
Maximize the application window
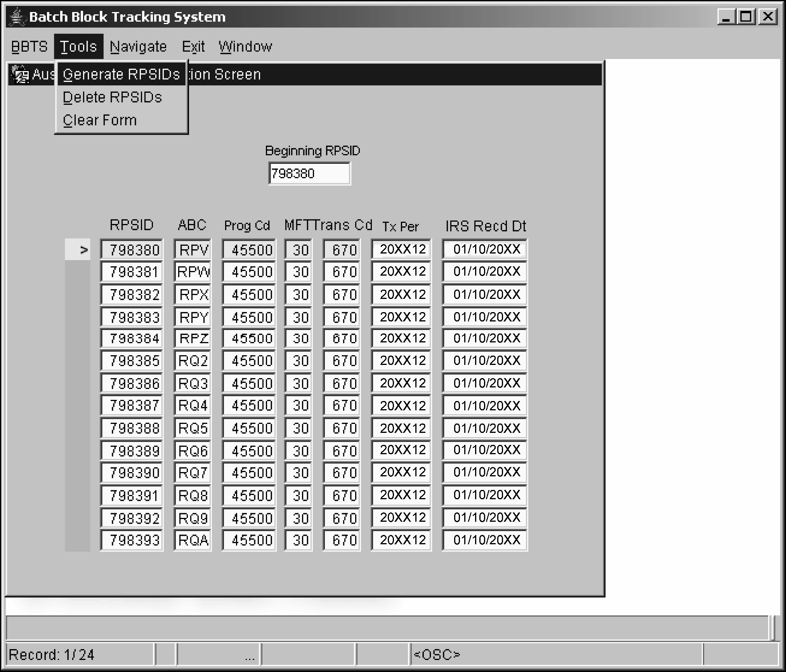[x=746, y=17]
